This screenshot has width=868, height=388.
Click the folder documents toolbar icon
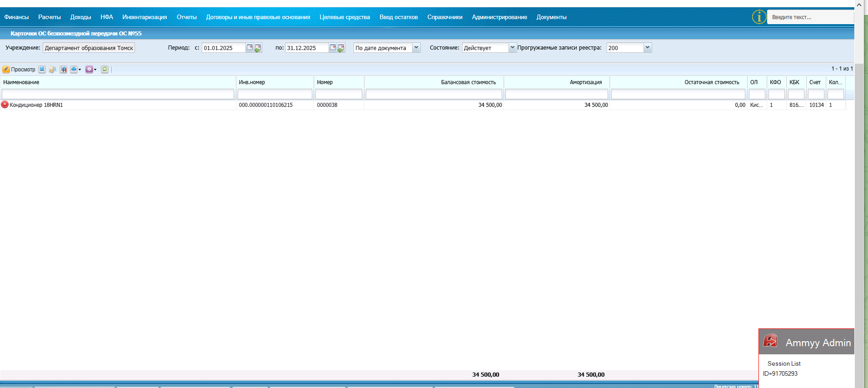click(x=52, y=69)
